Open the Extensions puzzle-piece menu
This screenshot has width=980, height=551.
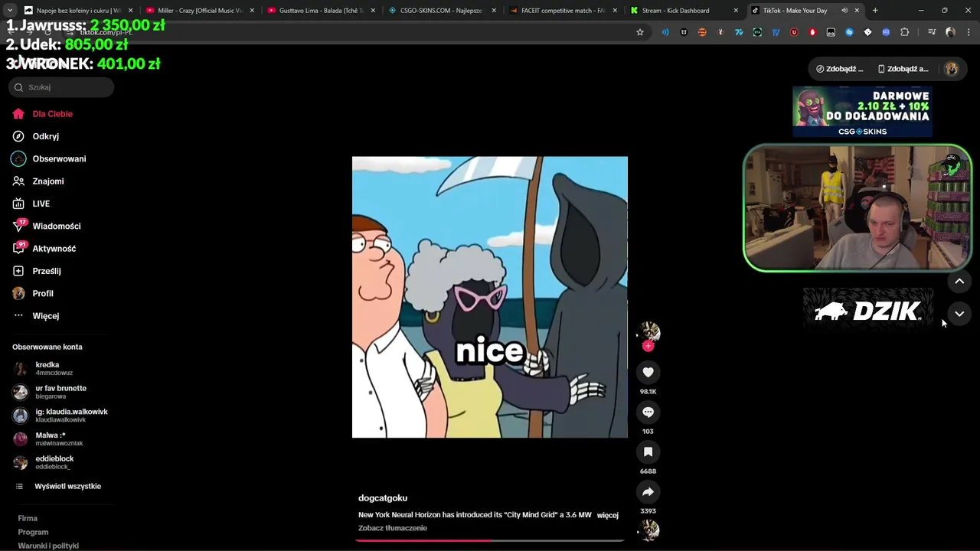pos(904,32)
